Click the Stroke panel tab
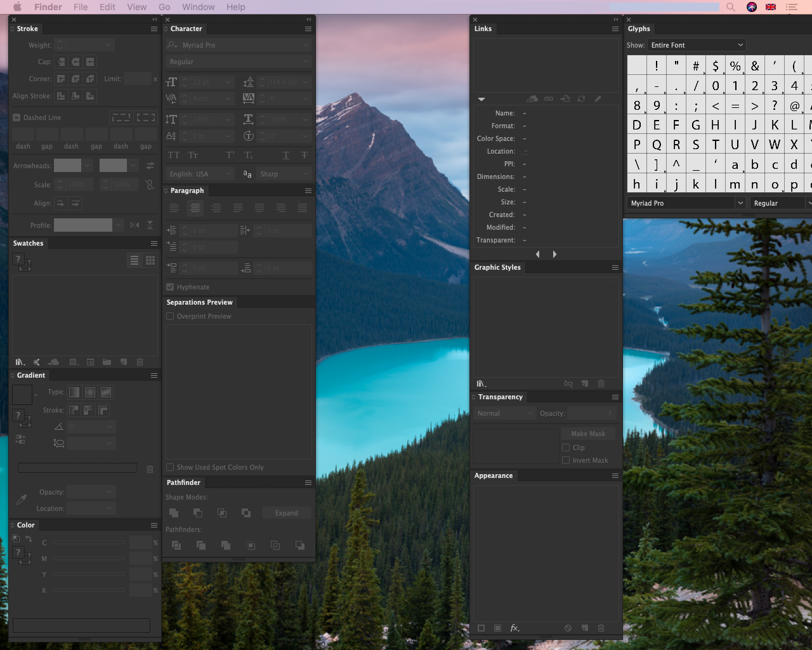This screenshot has width=812, height=650. click(x=28, y=29)
